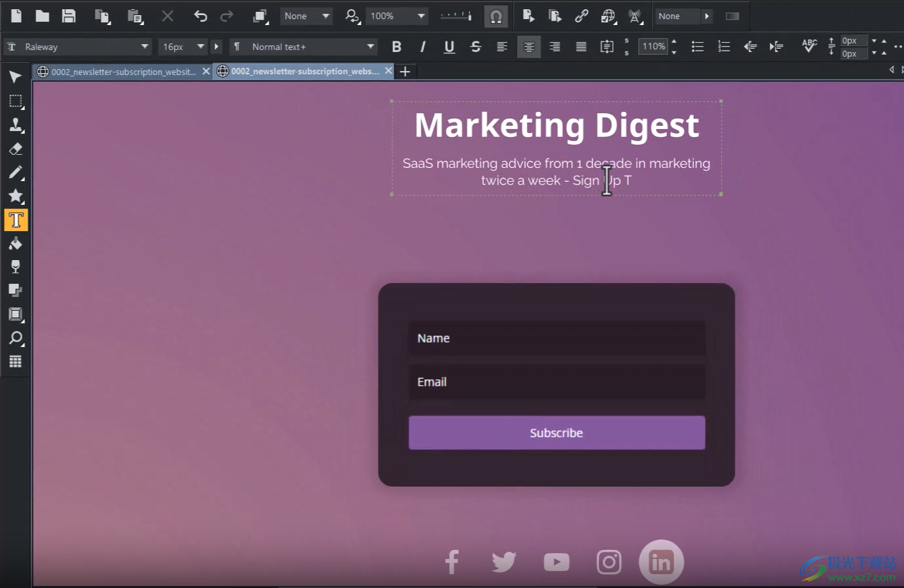
Task: Click the Undo icon
Action: 200,16
